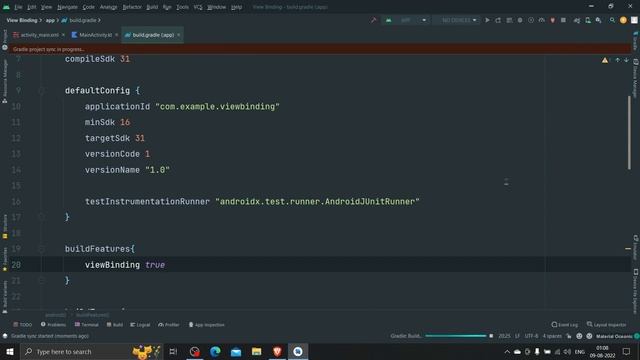Click the app breadcrumb

pos(50,20)
